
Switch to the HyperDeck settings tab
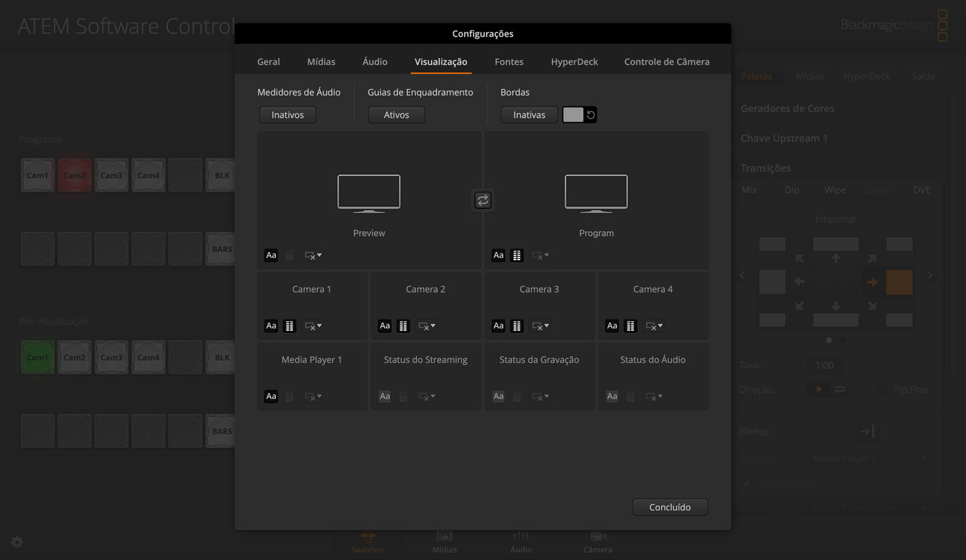[x=574, y=62]
